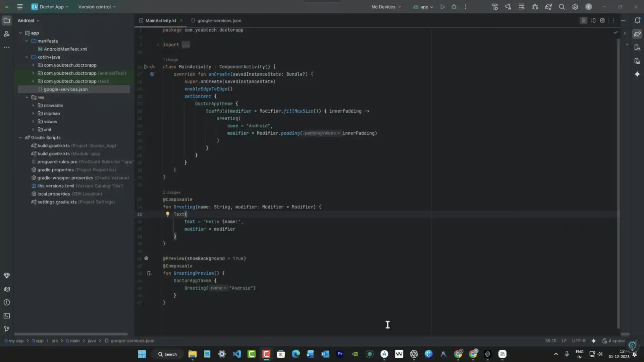Debug the app configuration

coord(454,7)
